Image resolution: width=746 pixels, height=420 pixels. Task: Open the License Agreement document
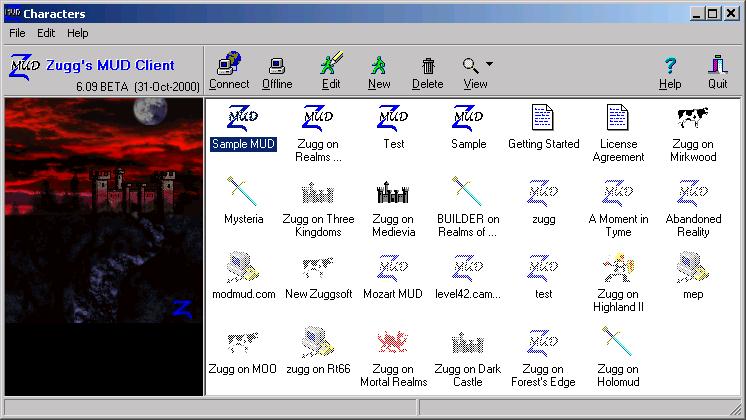tap(618, 118)
